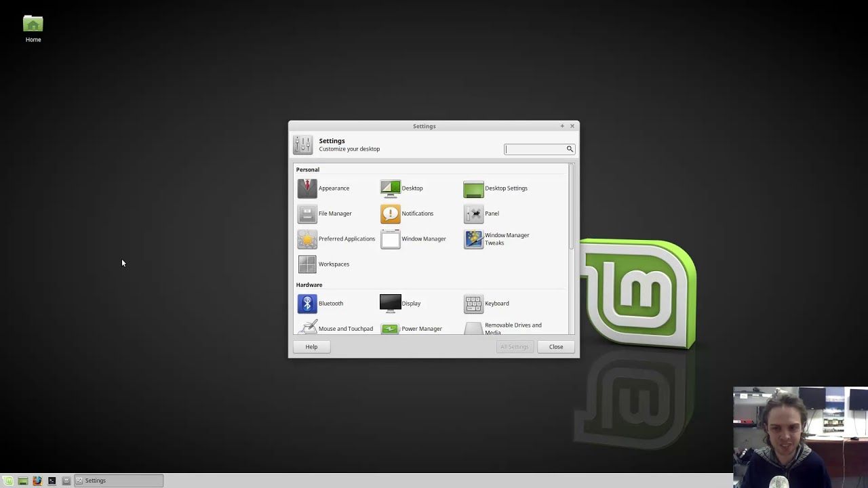Open Preferred Applications
Viewport: 868px width, 488px height.
336,239
